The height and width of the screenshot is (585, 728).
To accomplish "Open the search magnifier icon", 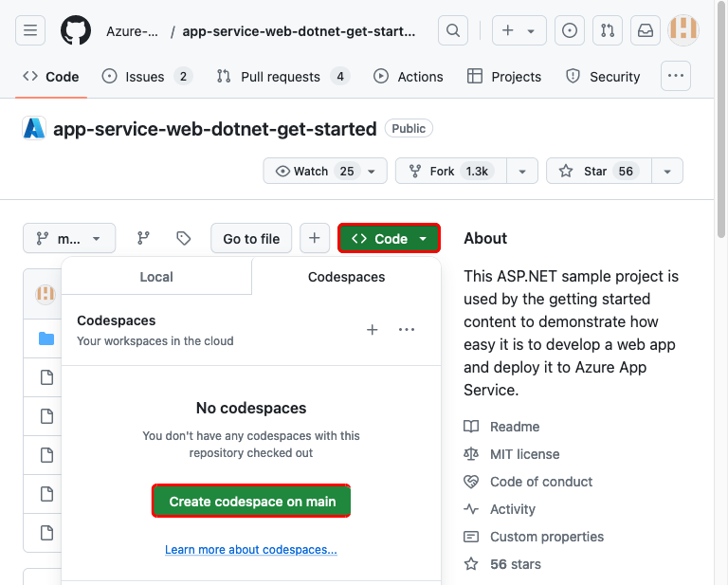I will (x=454, y=30).
